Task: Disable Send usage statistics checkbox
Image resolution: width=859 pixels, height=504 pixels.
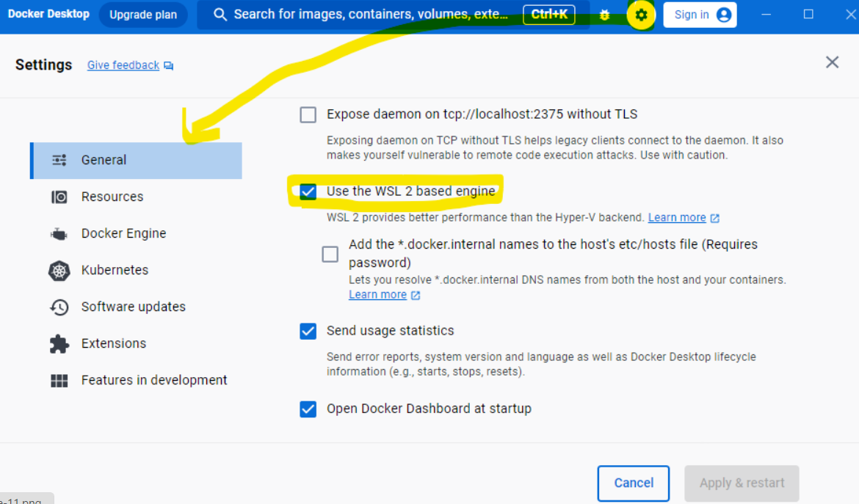Action: [x=308, y=331]
